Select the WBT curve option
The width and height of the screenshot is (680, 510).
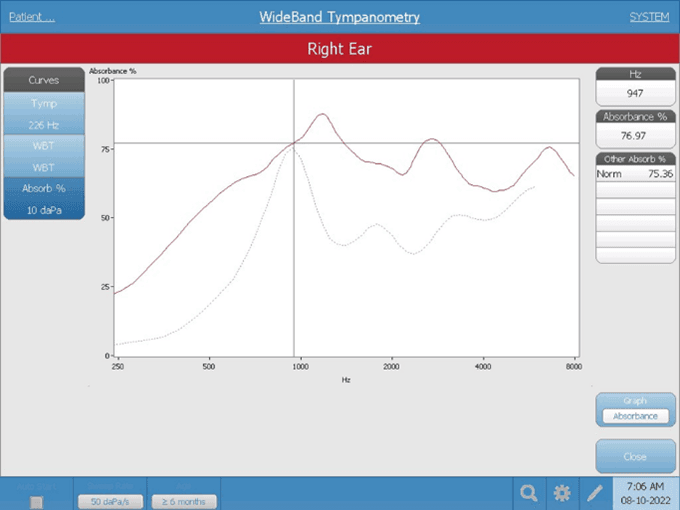point(43,155)
